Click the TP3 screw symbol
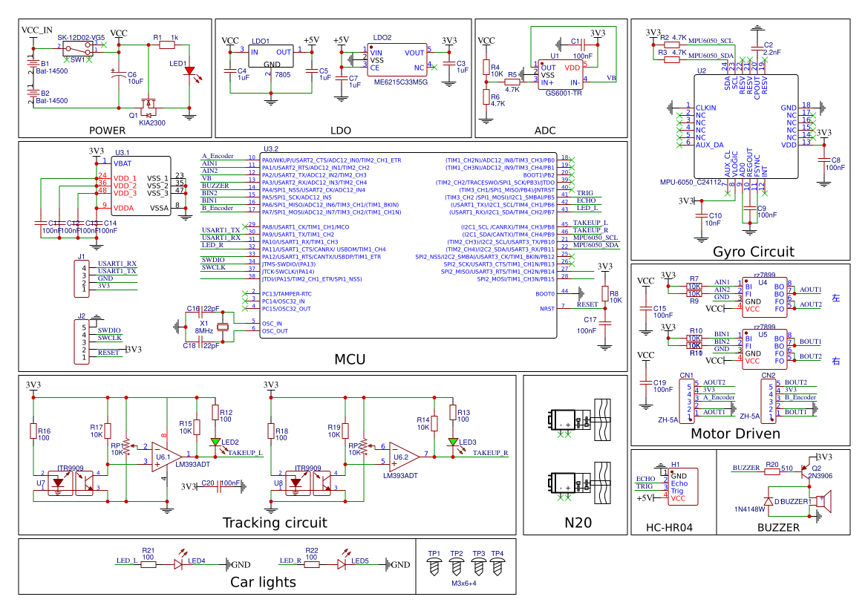 (478, 566)
